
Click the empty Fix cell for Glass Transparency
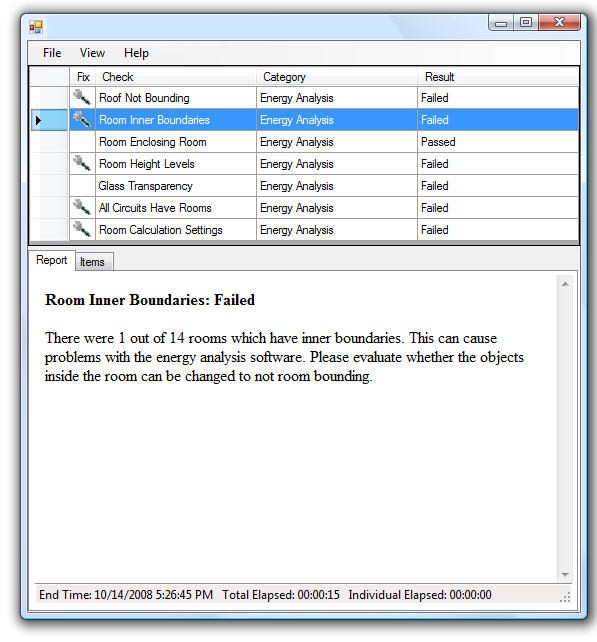pos(83,185)
